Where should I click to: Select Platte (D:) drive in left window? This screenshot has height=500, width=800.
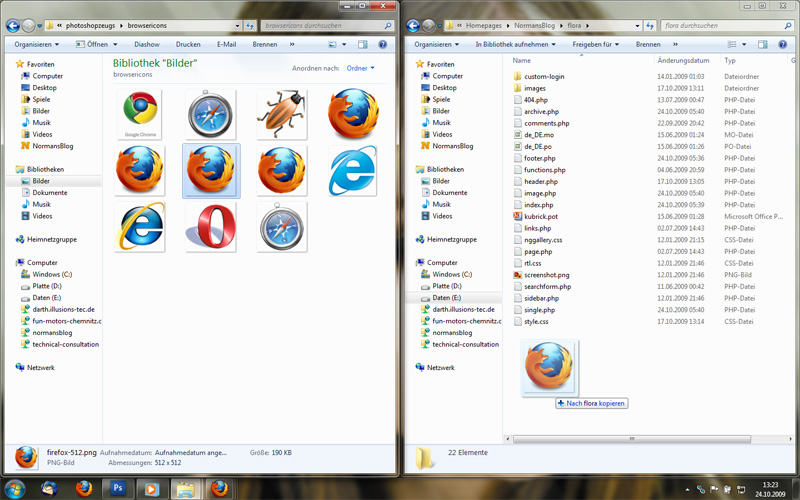(x=47, y=286)
